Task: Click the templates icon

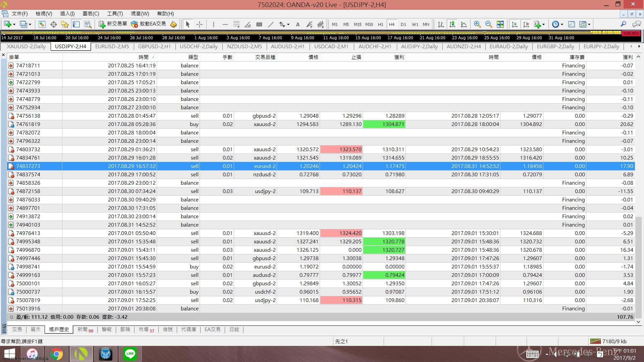Action: (583, 24)
